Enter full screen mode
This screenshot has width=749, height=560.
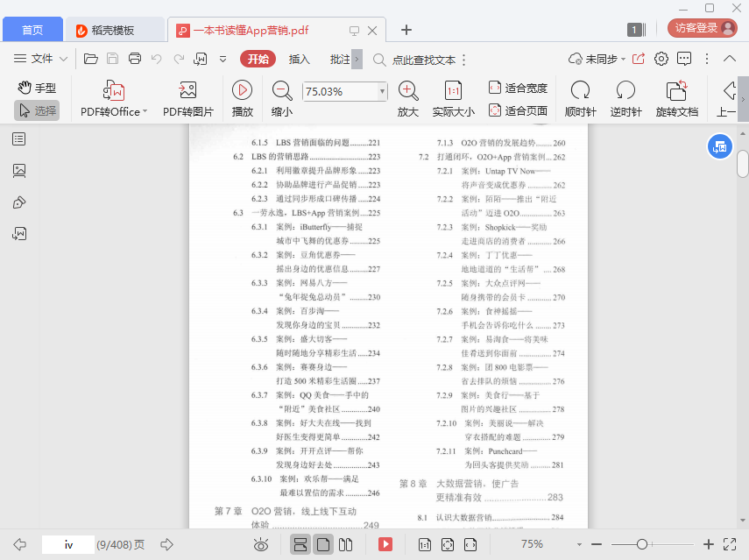pos(730,544)
